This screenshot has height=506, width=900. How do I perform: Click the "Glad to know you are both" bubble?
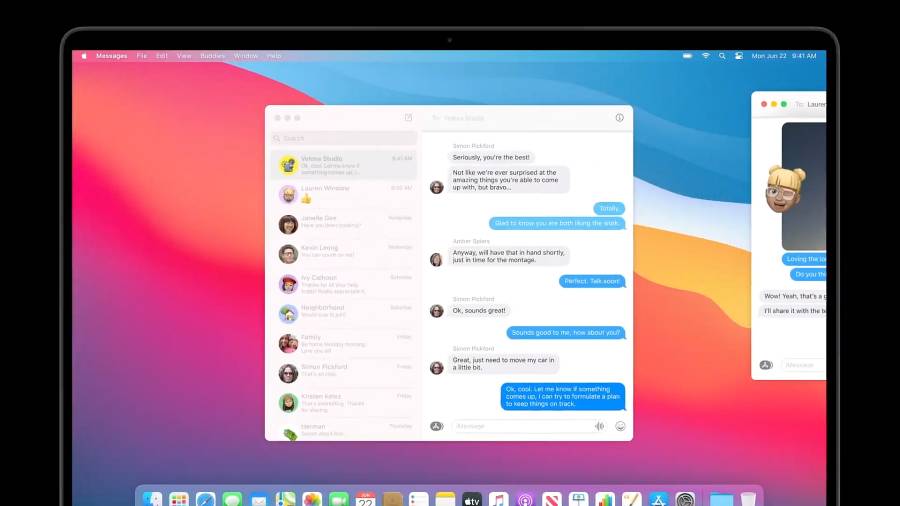tap(557, 223)
